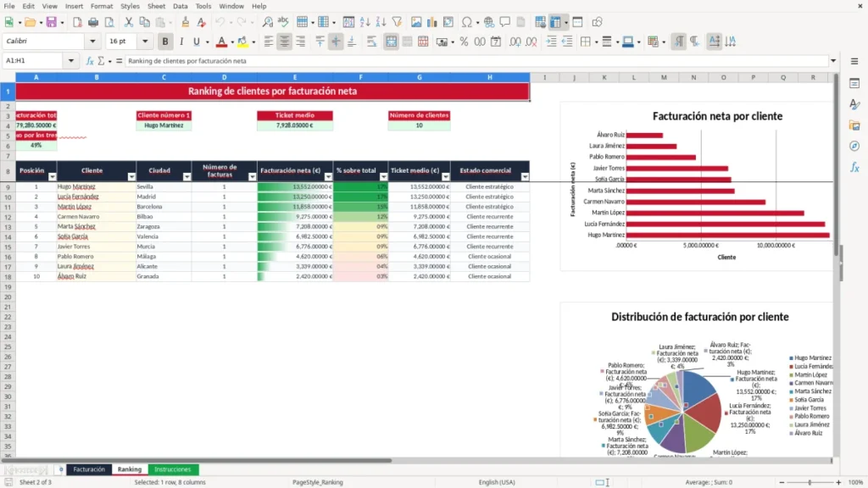The height and width of the screenshot is (488, 868).
Task: Run the Spelling check icon
Action: pyautogui.click(x=283, y=22)
